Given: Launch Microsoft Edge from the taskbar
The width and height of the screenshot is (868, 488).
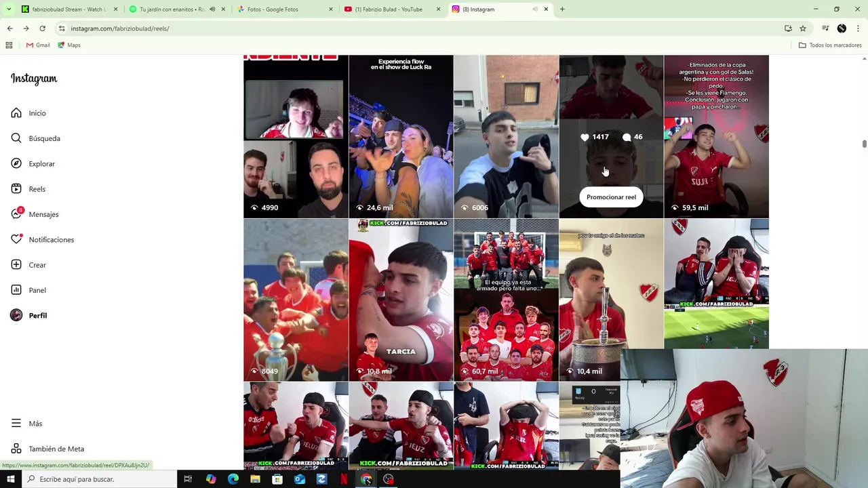Looking at the screenshot, I should pos(233,479).
